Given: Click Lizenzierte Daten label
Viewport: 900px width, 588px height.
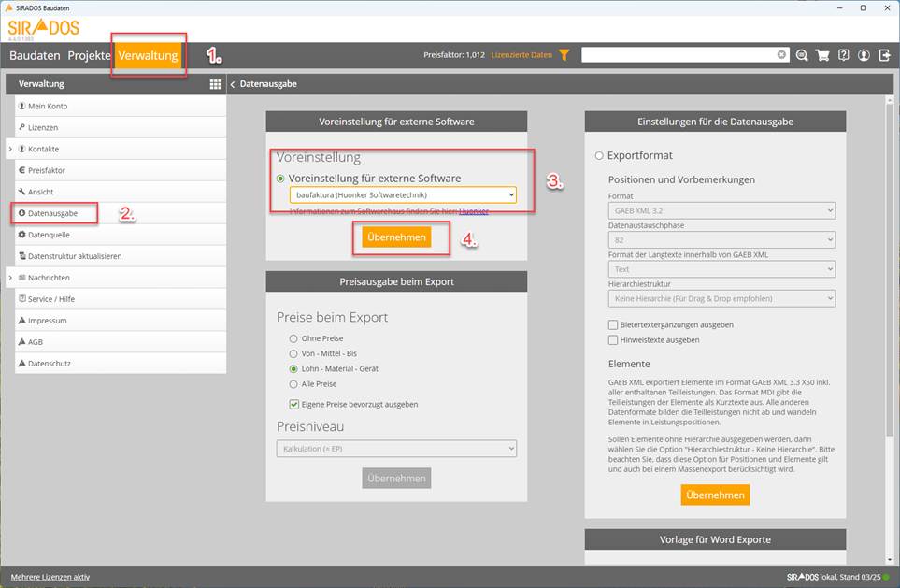Looking at the screenshot, I should 521,55.
